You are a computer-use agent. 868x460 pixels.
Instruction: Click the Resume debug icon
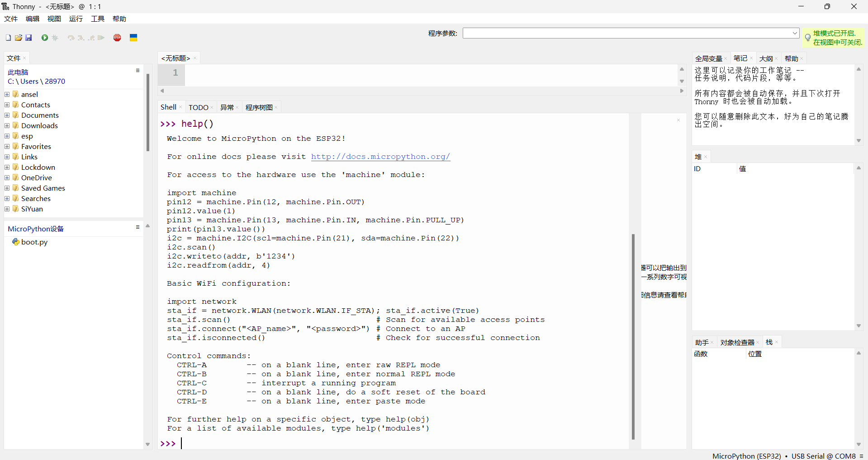coord(101,38)
